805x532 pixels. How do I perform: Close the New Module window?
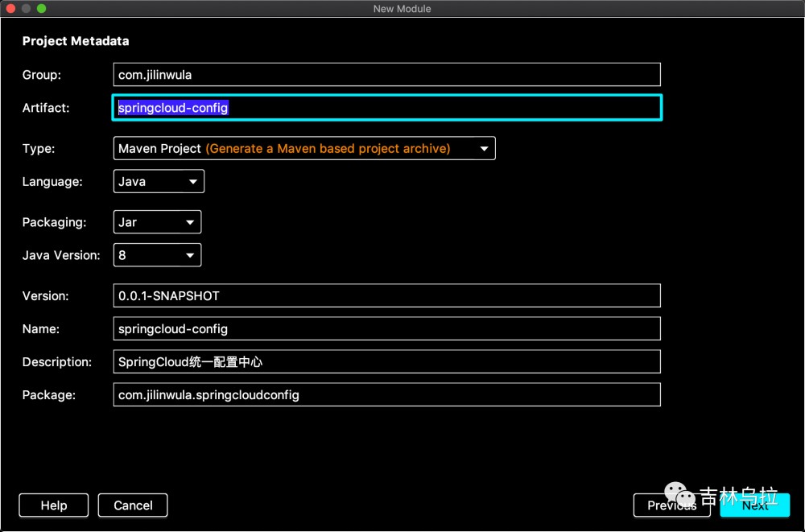[10, 8]
